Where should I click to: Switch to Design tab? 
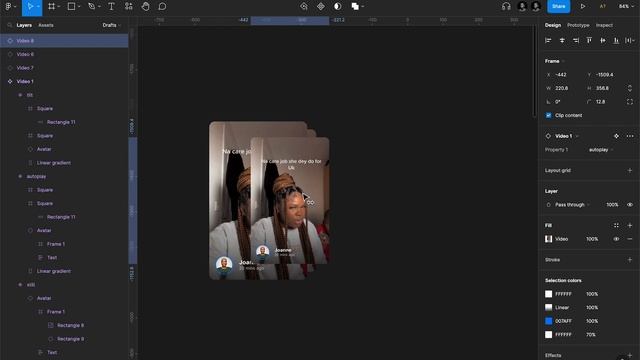553,25
